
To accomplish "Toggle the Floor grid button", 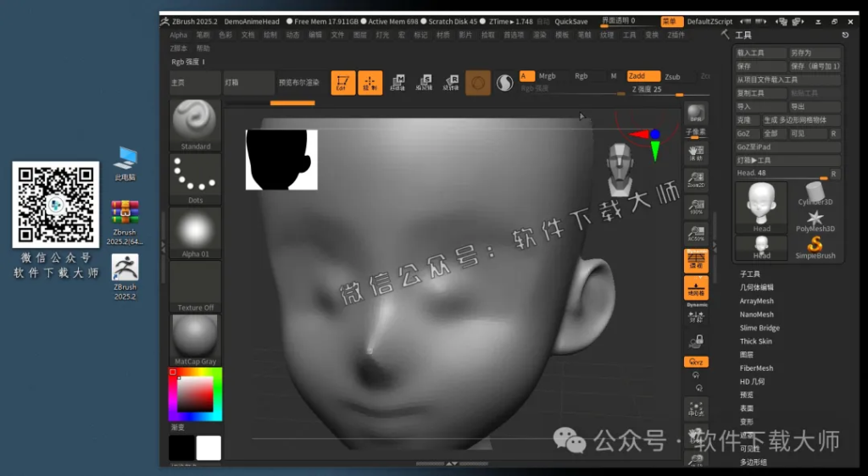I will 696,288.
